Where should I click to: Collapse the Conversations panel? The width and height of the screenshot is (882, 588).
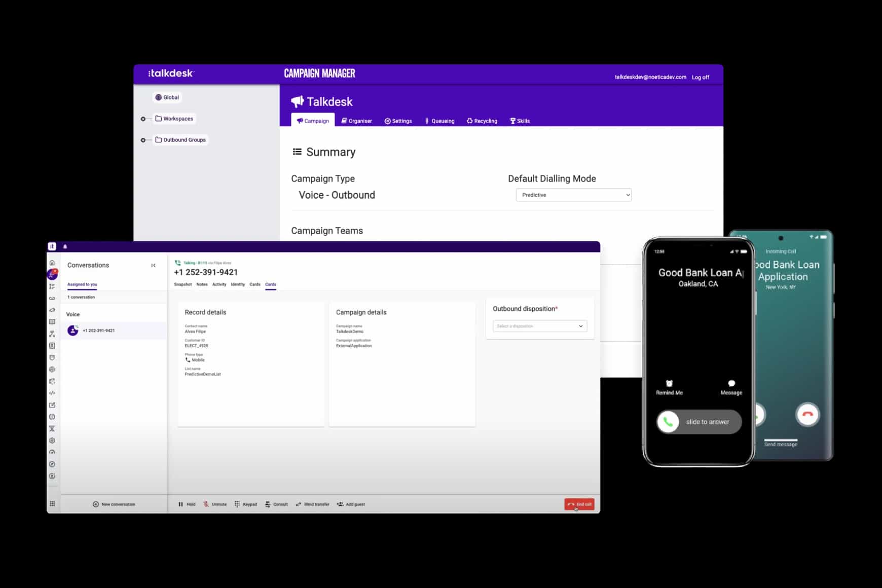pyautogui.click(x=154, y=266)
